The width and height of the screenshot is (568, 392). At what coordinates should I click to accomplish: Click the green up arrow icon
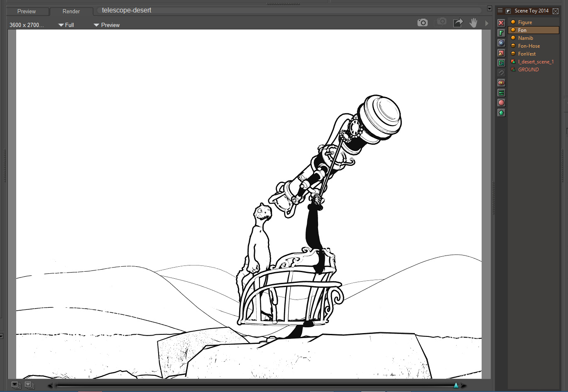click(501, 113)
